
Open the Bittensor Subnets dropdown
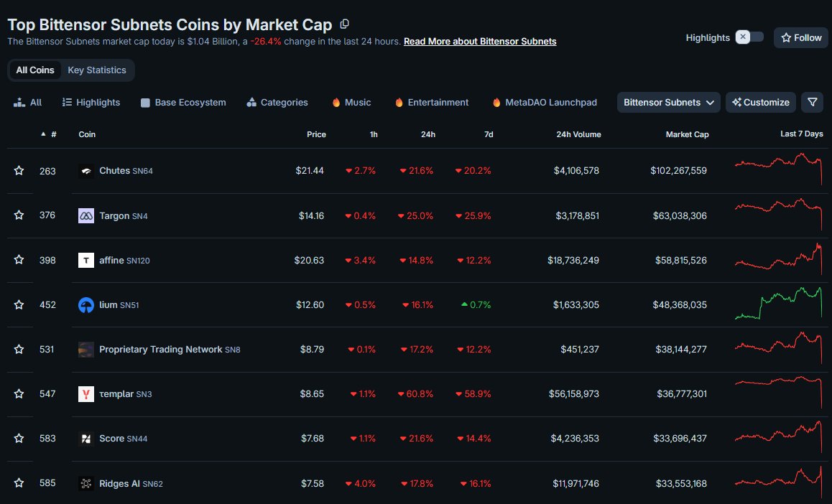(668, 103)
